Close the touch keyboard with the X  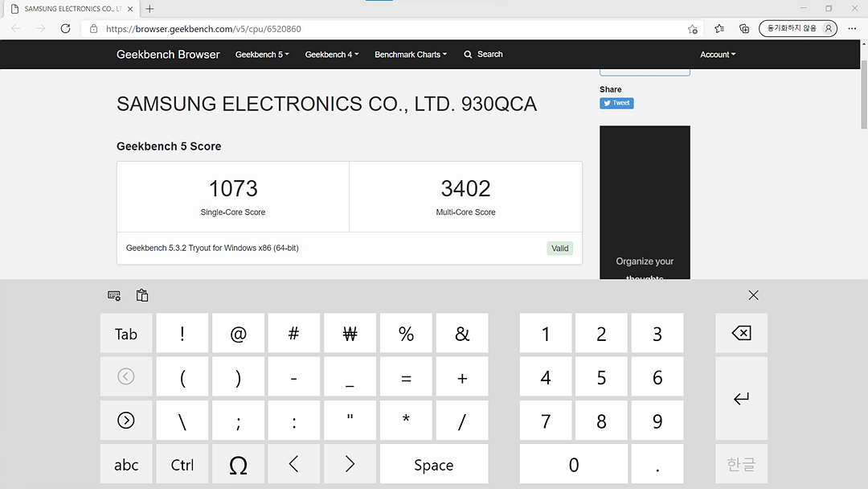pyautogui.click(x=753, y=295)
